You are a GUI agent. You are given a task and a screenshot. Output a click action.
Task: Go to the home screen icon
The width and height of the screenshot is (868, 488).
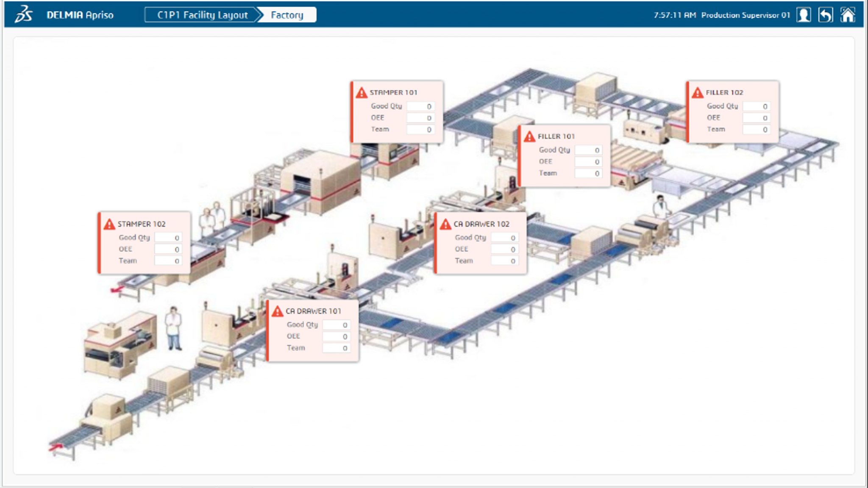[848, 15]
